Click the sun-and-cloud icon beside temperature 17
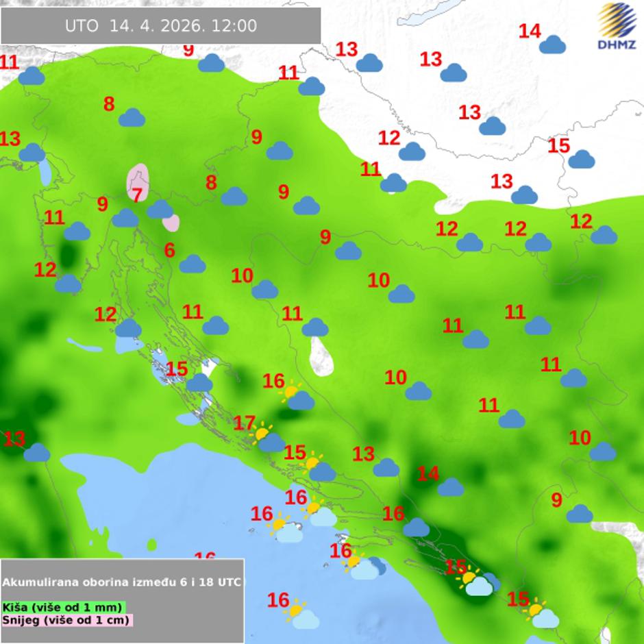The image size is (644, 644). 267,438
